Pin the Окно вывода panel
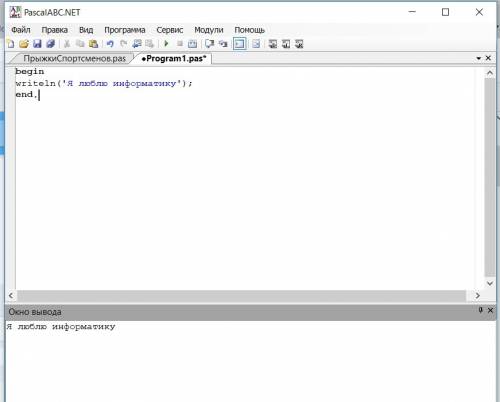The width and height of the screenshot is (500, 402). pyautogui.click(x=480, y=310)
